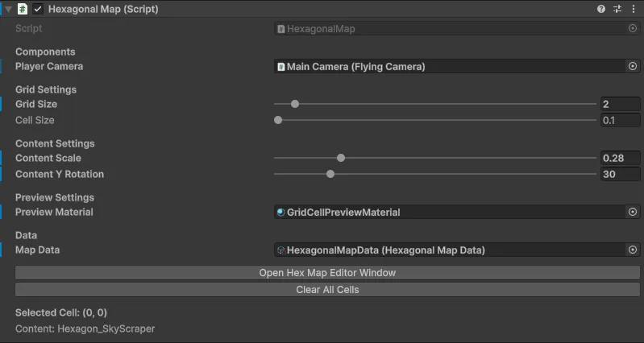Open object picker for Map Data
The width and height of the screenshot is (644, 343).
click(633, 250)
